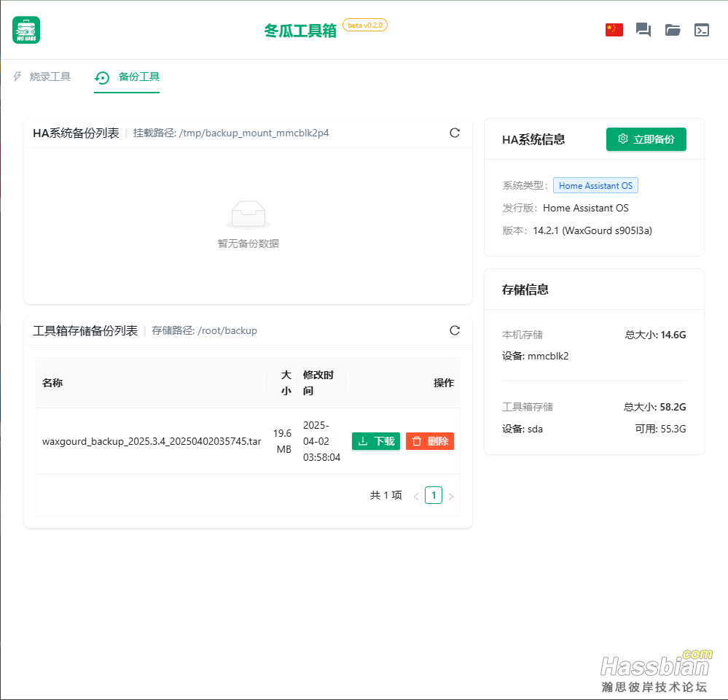
Task: Refresh the HA系统备份列表 panel
Action: (455, 133)
